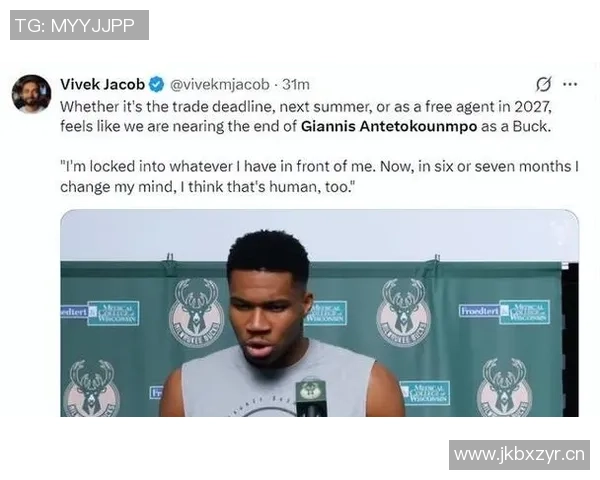Click the blue verified badge beside Vivek Jacob
Viewport: 600px width, 480px height.
(x=156, y=84)
